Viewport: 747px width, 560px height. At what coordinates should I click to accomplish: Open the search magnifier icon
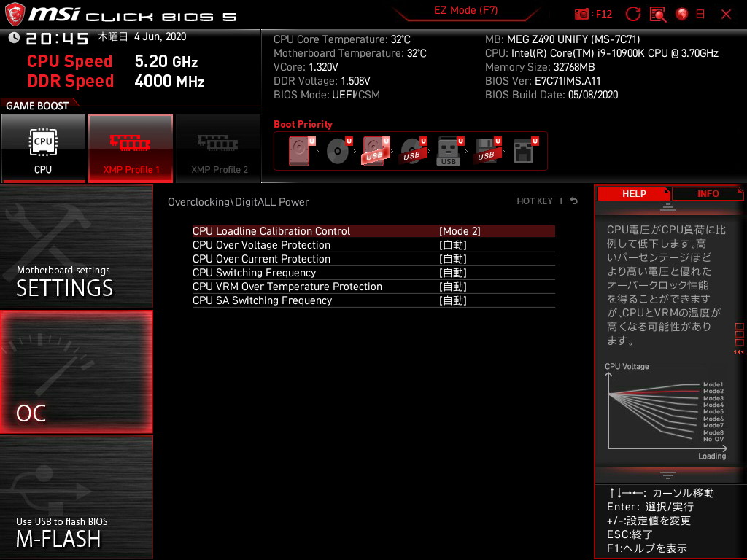tap(658, 15)
